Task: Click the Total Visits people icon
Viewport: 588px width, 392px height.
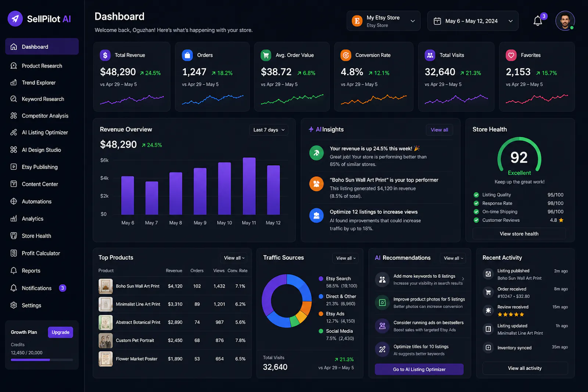Action: pos(430,55)
